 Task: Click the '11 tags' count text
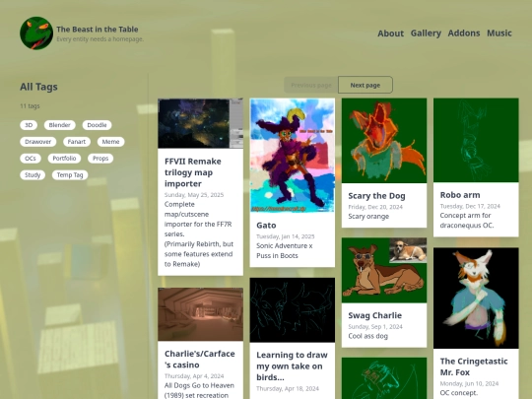(x=30, y=105)
